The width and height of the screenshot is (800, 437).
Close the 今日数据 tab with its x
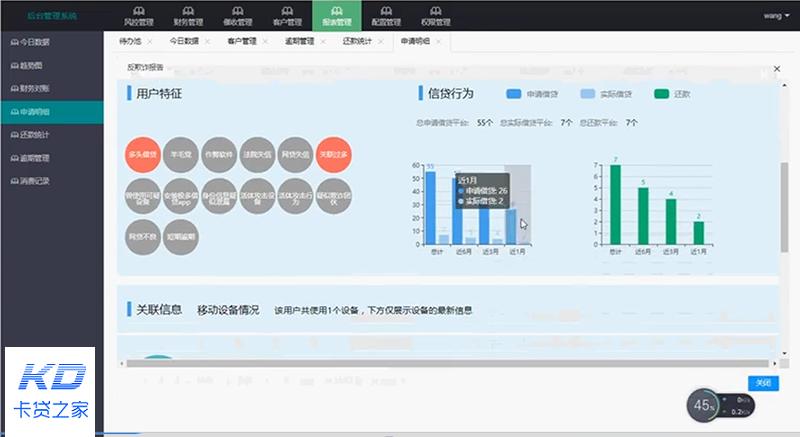point(208,41)
